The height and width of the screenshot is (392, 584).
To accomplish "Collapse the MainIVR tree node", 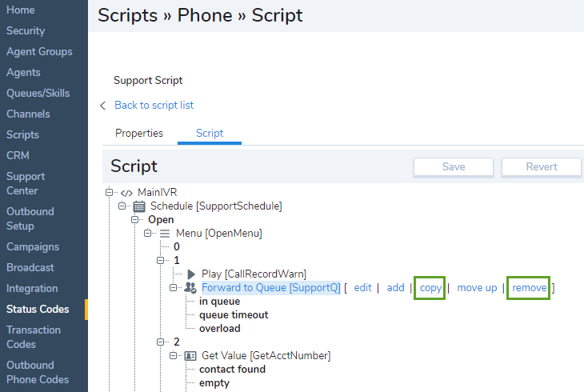I will tap(110, 193).
